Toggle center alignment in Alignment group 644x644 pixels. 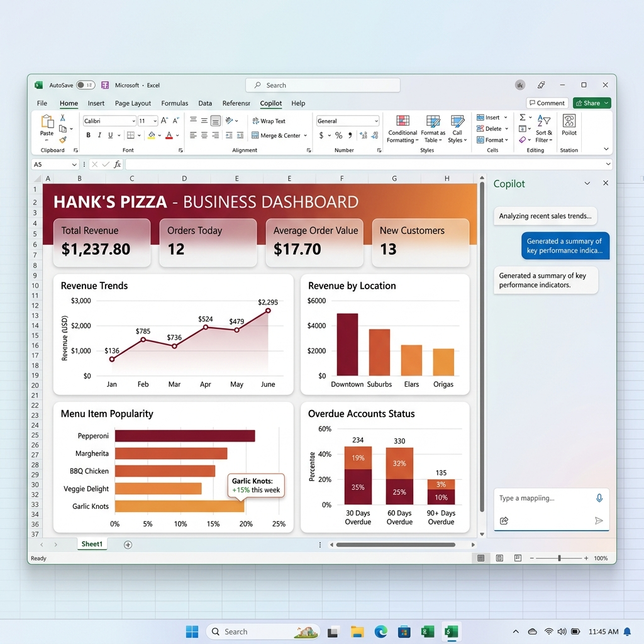(x=204, y=135)
